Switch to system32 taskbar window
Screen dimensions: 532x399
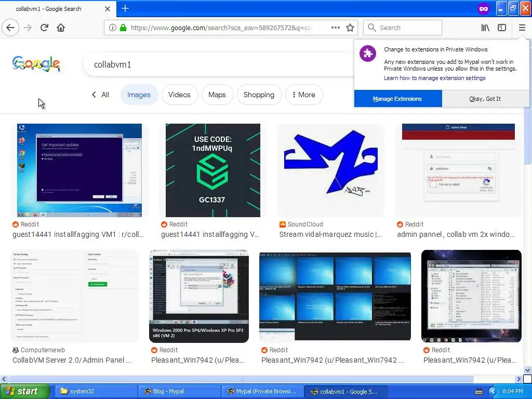pyautogui.click(x=96, y=392)
